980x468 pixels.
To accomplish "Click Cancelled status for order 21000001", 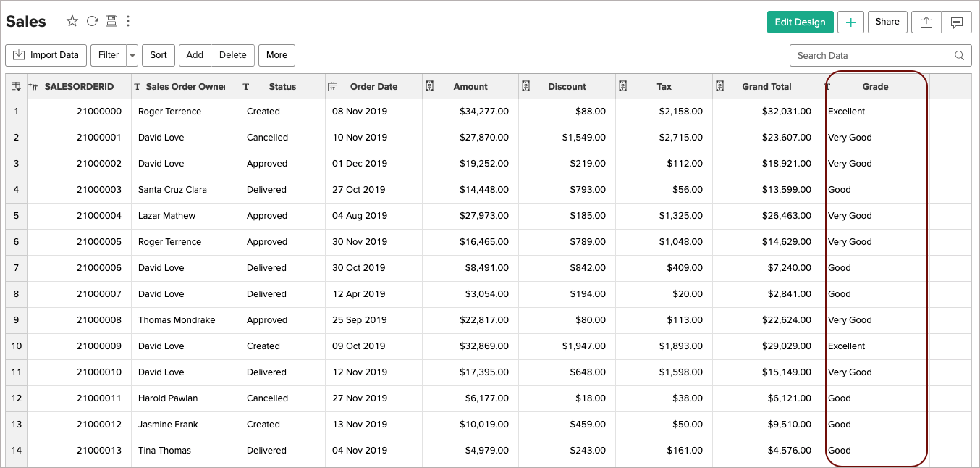I will pos(282,138).
